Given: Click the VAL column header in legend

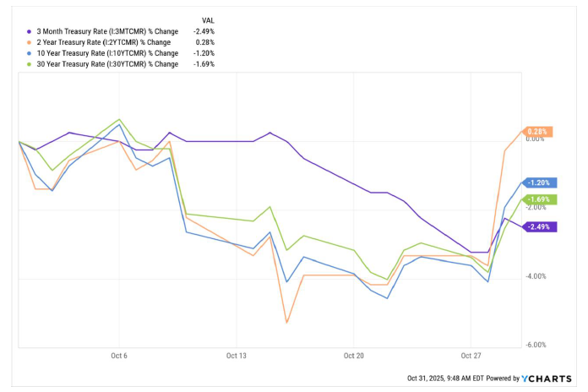Looking at the screenshot, I should (x=207, y=19).
